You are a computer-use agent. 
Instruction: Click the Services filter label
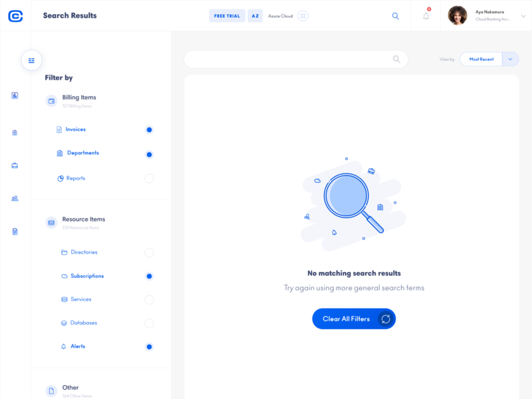click(x=80, y=299)
